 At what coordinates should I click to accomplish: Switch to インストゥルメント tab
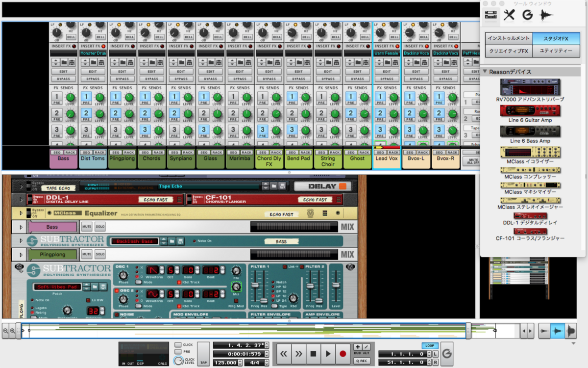click(x=509, y=38)
